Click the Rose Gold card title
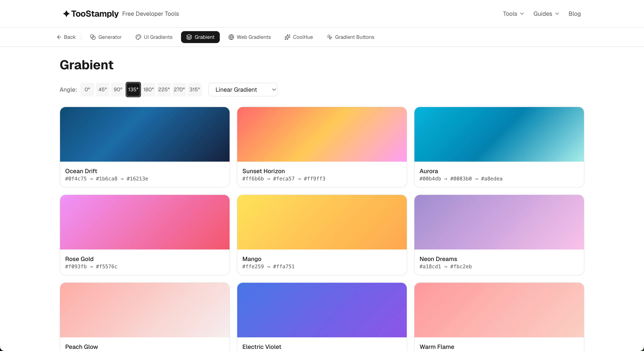Screen dimensions: 644x351 pos(79,259)
